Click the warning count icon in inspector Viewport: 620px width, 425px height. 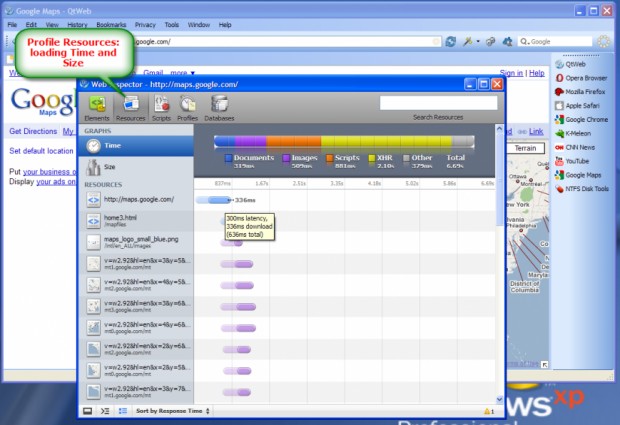point(489,412)
